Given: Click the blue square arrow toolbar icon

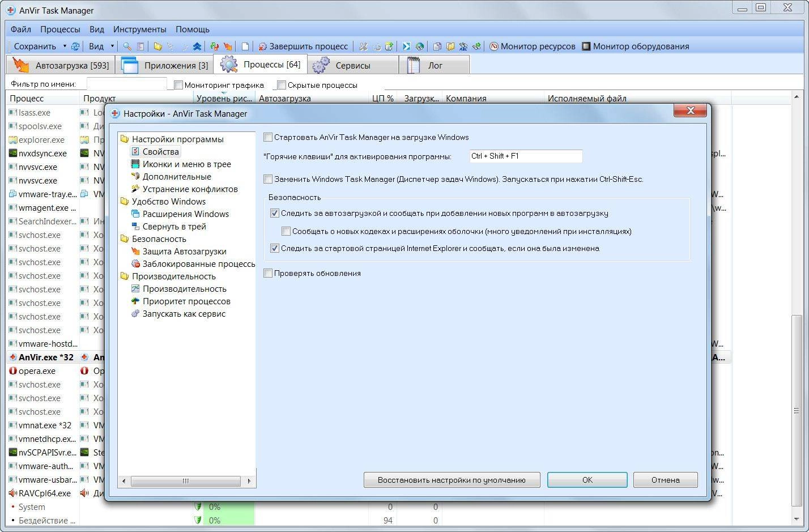Looking at the screenshot, I should 406,46.
